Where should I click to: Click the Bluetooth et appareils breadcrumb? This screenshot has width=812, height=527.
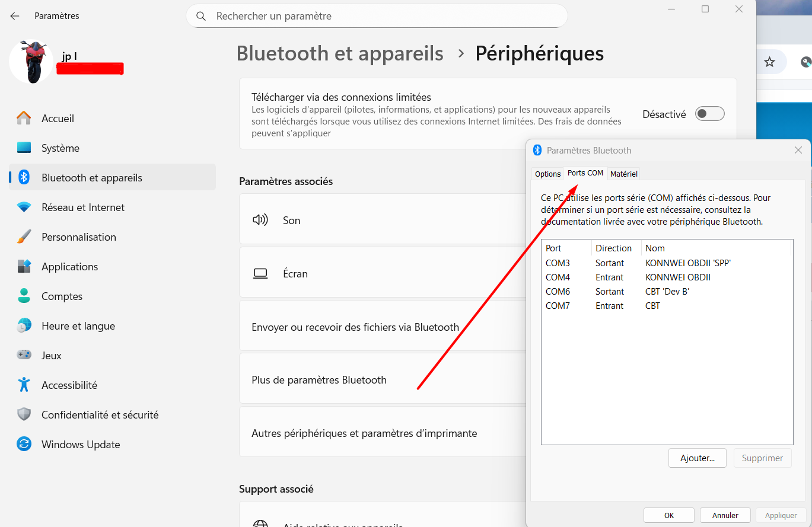[340, 53]
